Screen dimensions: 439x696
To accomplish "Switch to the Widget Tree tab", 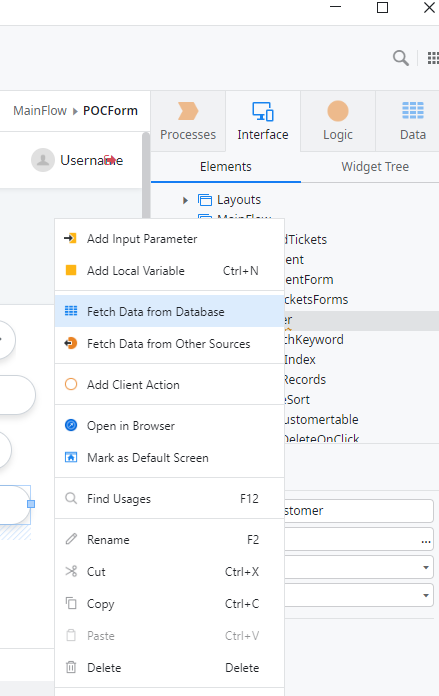I will click(x=375, y=166).
